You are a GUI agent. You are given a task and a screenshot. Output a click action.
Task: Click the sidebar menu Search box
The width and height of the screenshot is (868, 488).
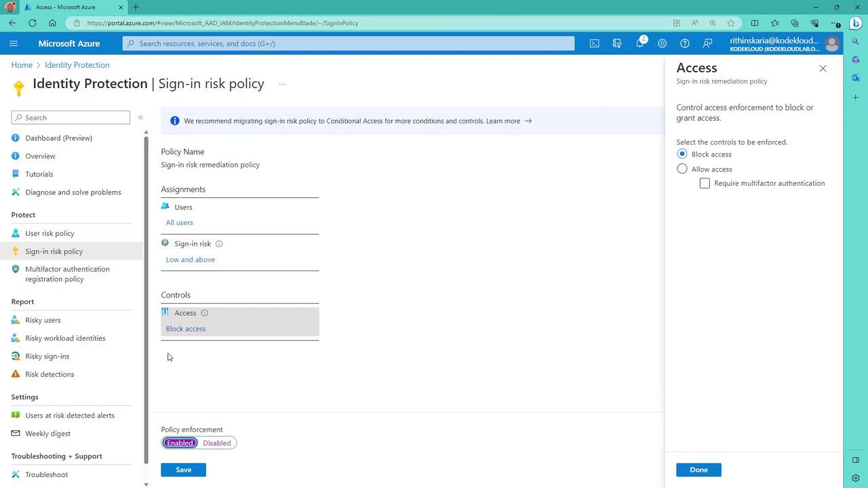click(x=71, y=118)
